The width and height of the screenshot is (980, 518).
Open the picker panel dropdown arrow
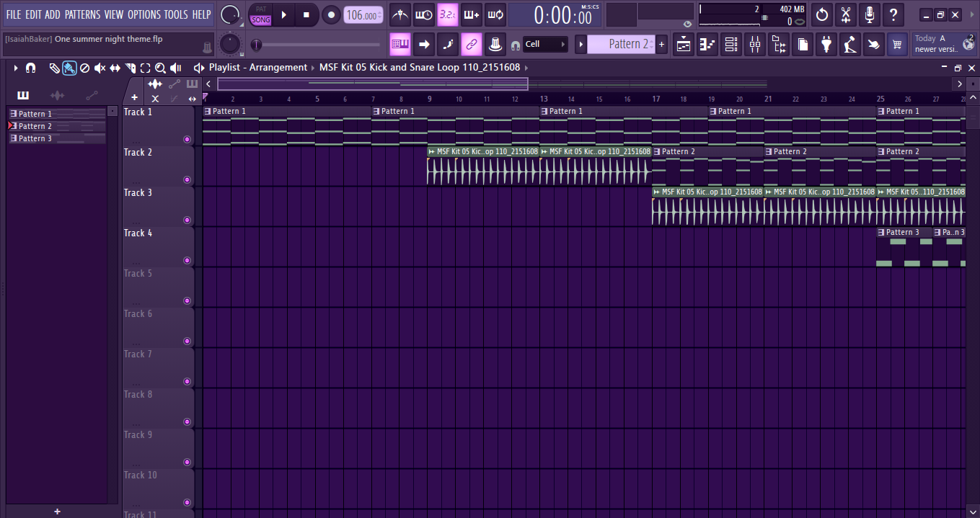click(x=112, y=111)
